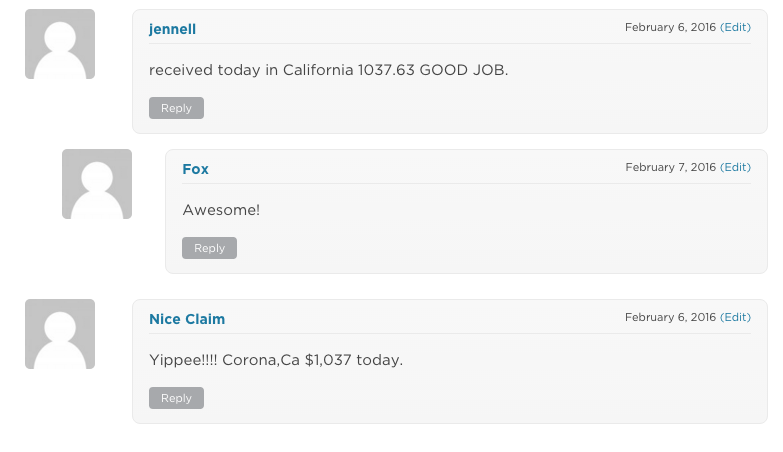Screen dimensions: 783x452
Task: Click the GOOD JOB text in jennell's comment
Action: 463,70
